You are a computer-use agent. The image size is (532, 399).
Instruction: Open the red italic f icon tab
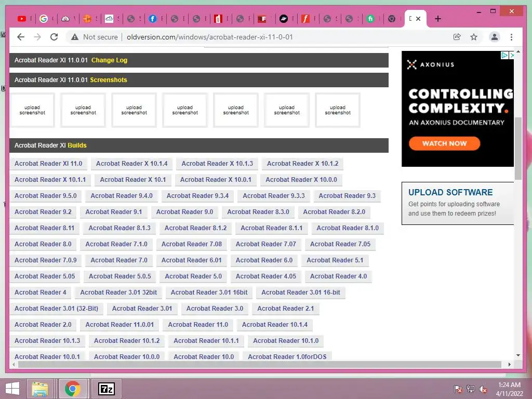[x=305, y=19]
